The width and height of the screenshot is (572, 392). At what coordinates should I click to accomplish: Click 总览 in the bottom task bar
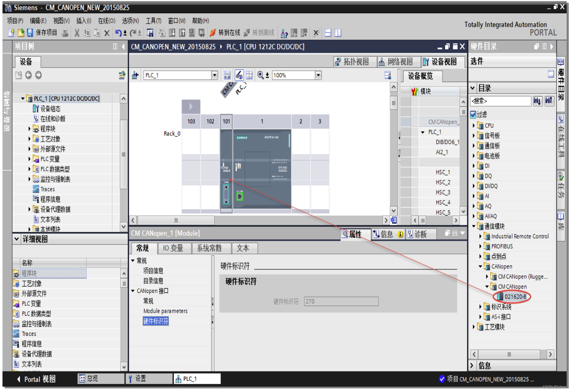[101, 379]
